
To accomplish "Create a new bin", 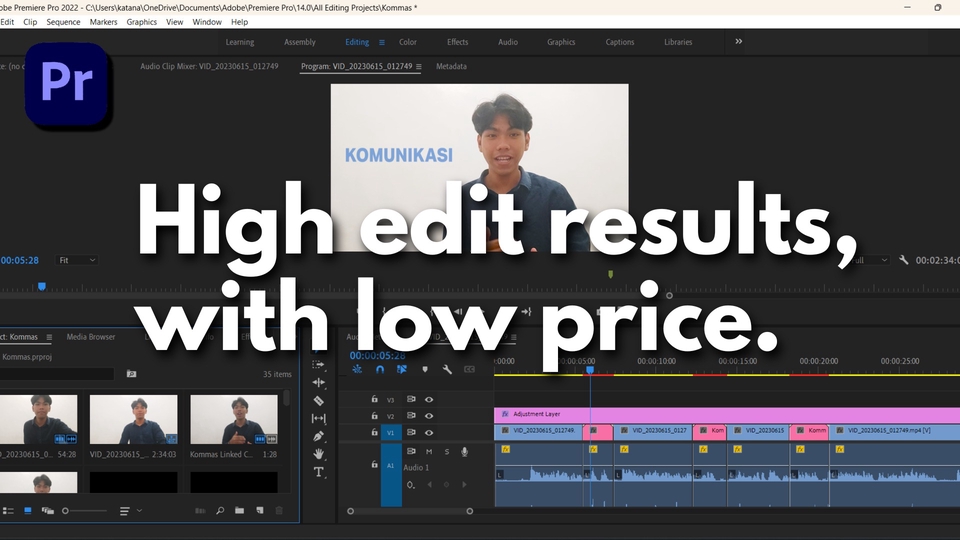I will pos(239,511).
